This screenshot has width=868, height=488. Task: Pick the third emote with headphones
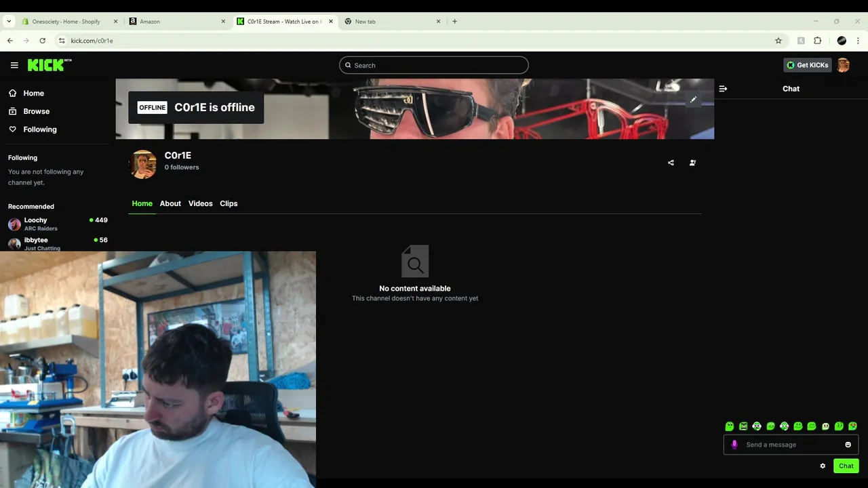[x=757, y=426]
